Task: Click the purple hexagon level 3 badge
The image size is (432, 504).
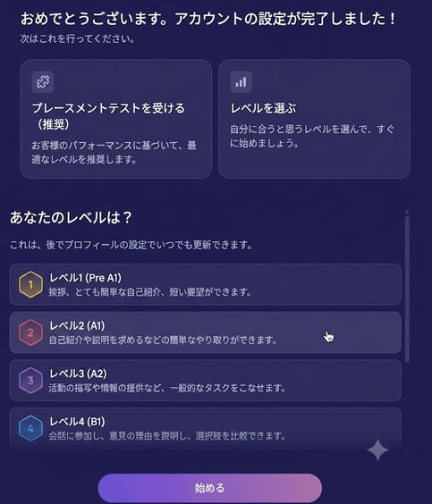Action: 30,381
